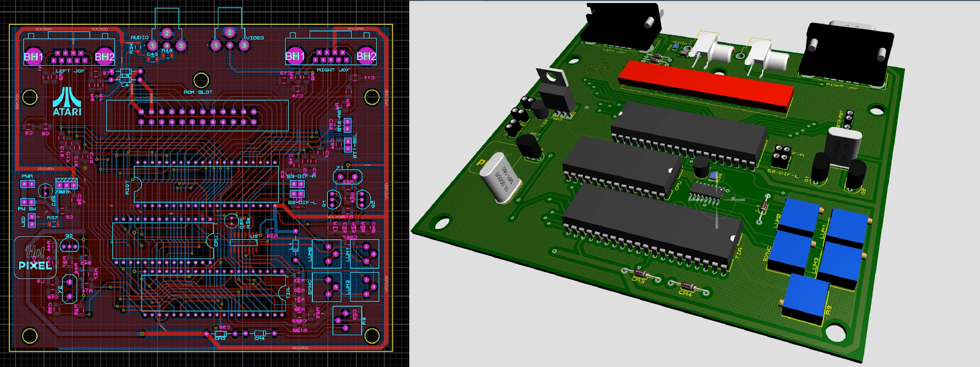The width and height of the screenshot is (980, 367).
Task: Select the PW SW header label
Action: click(27, 209)
